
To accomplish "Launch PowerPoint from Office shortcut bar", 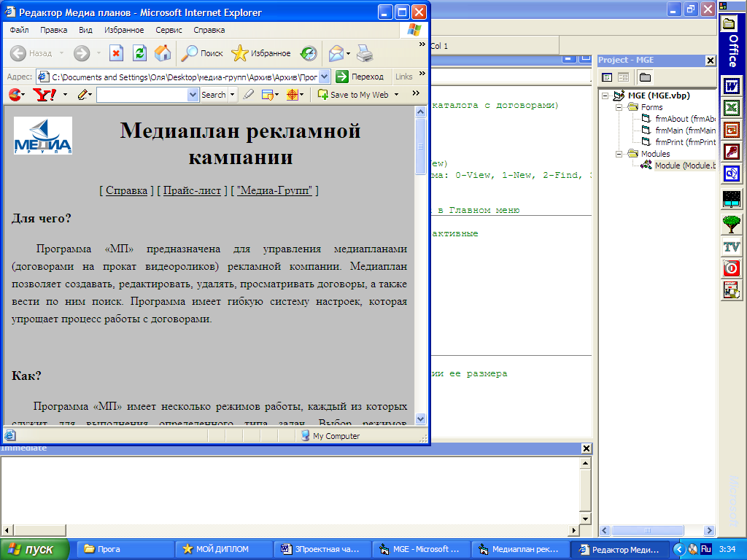I will (x=732, y=130).
